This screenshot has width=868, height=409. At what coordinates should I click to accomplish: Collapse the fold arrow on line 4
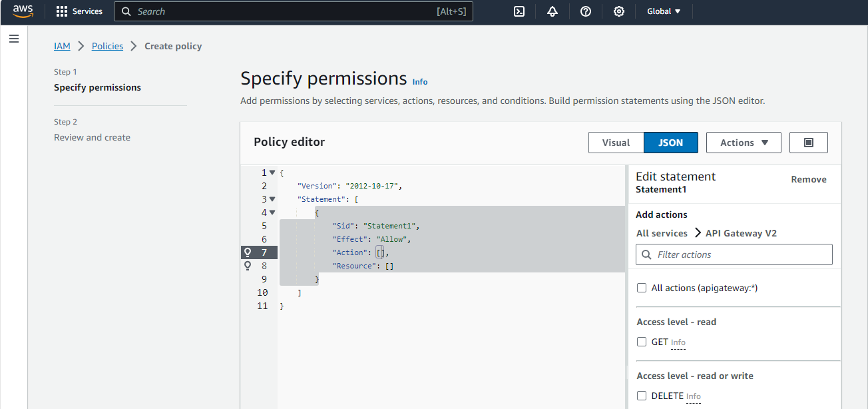click(272, 212)
